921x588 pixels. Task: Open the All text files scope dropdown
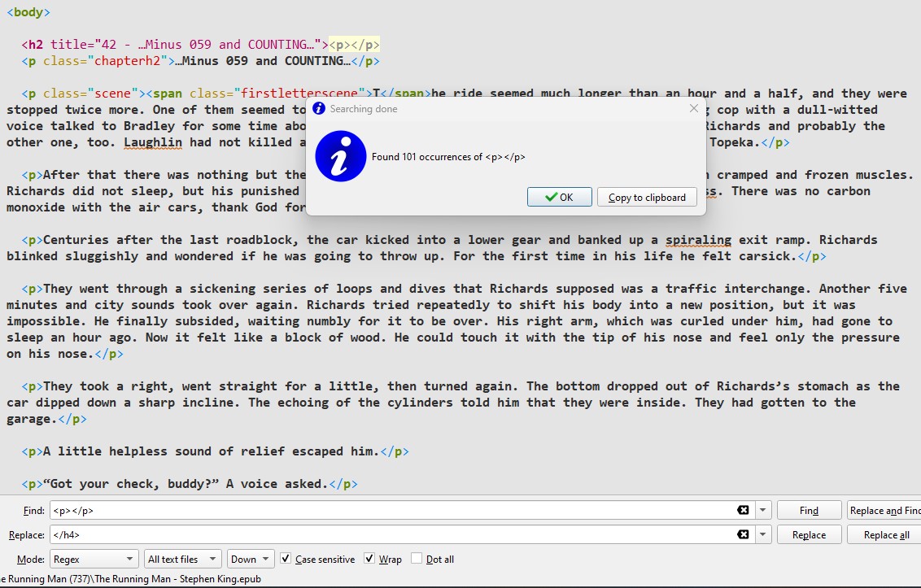tap(182, 559)
